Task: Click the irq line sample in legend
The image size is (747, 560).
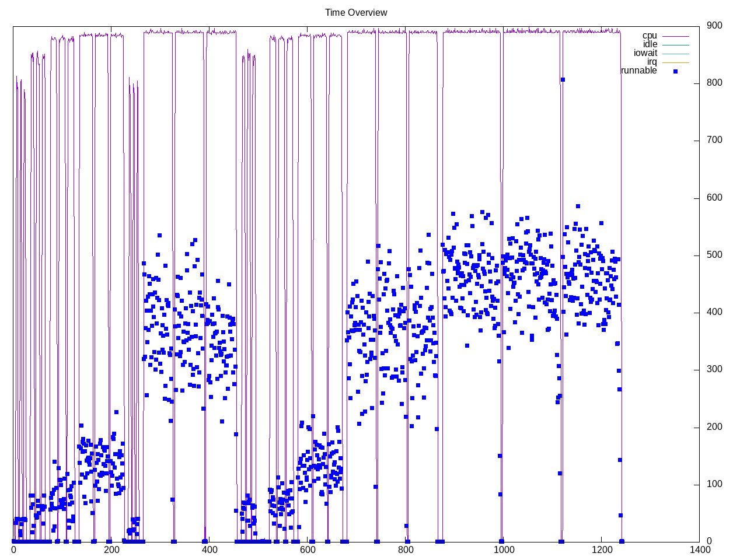Action: pyautogui.click(x=675, y=62)
